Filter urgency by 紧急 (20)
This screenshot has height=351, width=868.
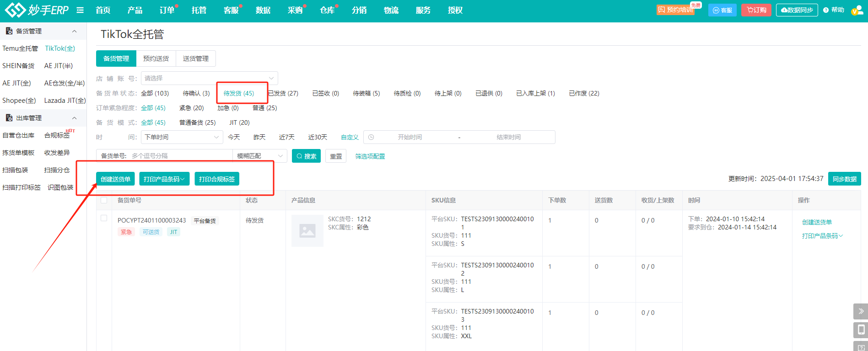(192, 108)
